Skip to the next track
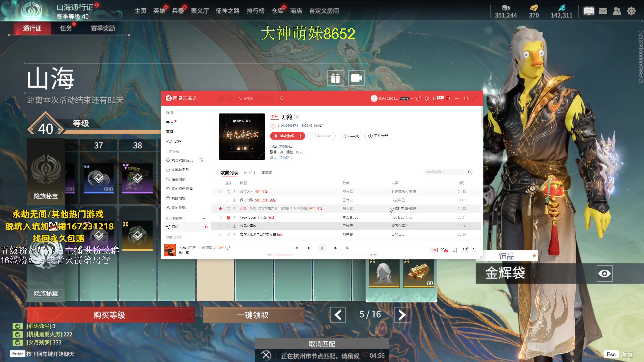Viewport: 644px width, 362px height. pos(336,248)
